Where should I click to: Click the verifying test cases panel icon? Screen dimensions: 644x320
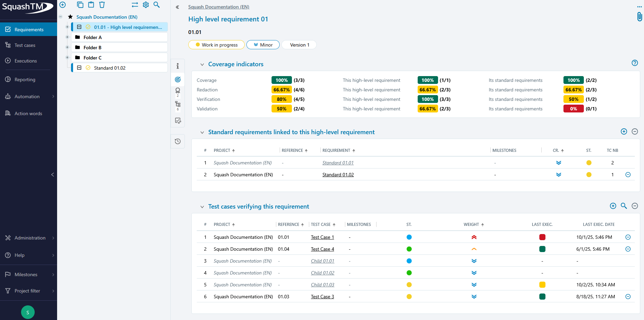(x=177, y=120)
